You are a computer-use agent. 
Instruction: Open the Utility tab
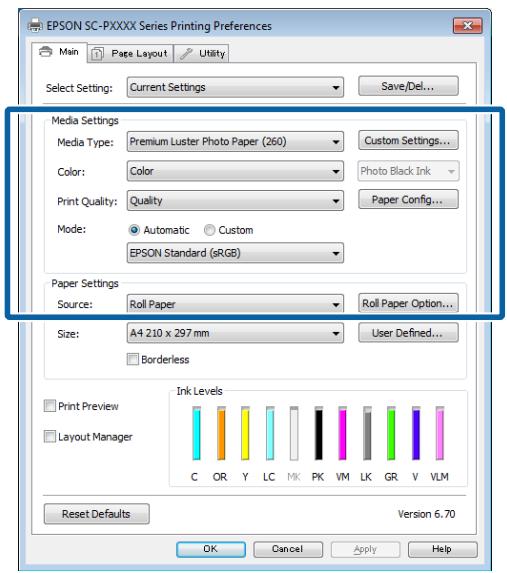(201, 54)
